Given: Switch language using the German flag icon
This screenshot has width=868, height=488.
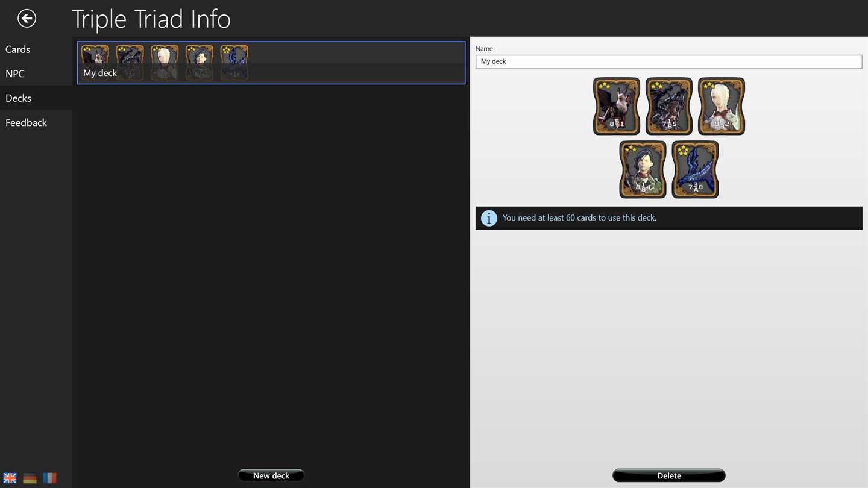Looking at the screenshot, I should 30,478.
